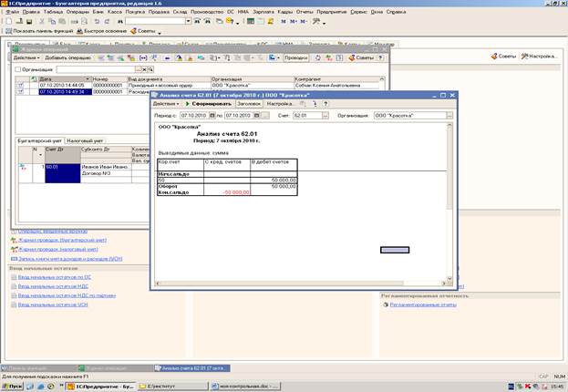Click the M memory icon in main toolbar
Viewport: 568px width, 392px height.
pos(284,22)
